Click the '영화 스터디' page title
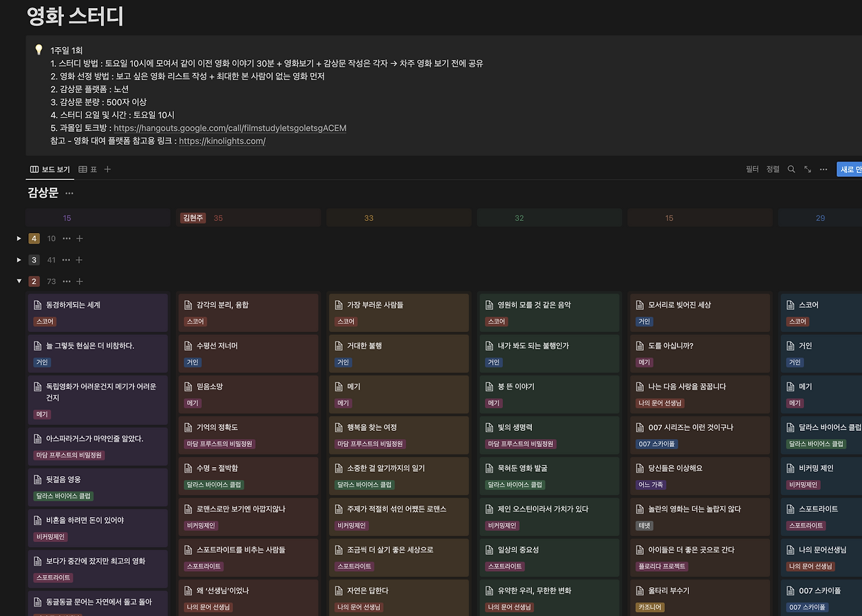The image size is (862, 616). [75, 16]
